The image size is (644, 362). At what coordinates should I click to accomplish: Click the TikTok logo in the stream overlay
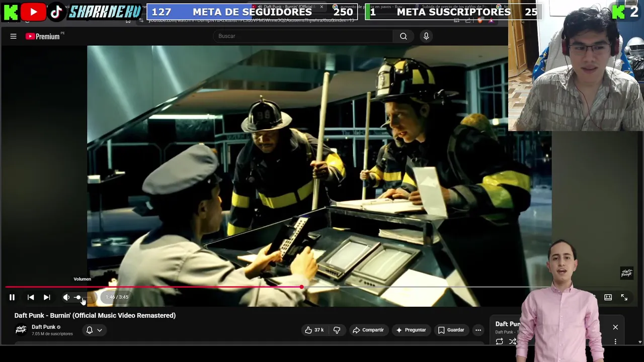[x=56, y=12]
